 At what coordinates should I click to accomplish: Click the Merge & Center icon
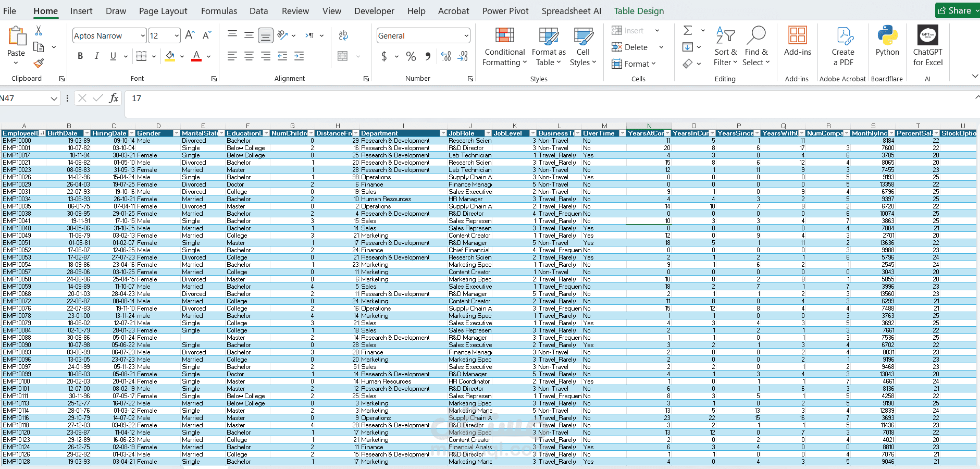click(343, 56)
